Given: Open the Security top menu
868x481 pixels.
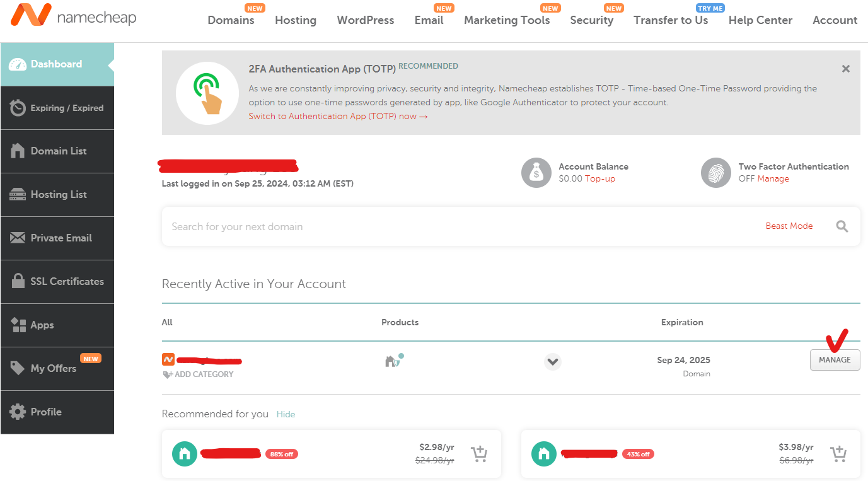Looking at the screenshot, I should (592, 20).
